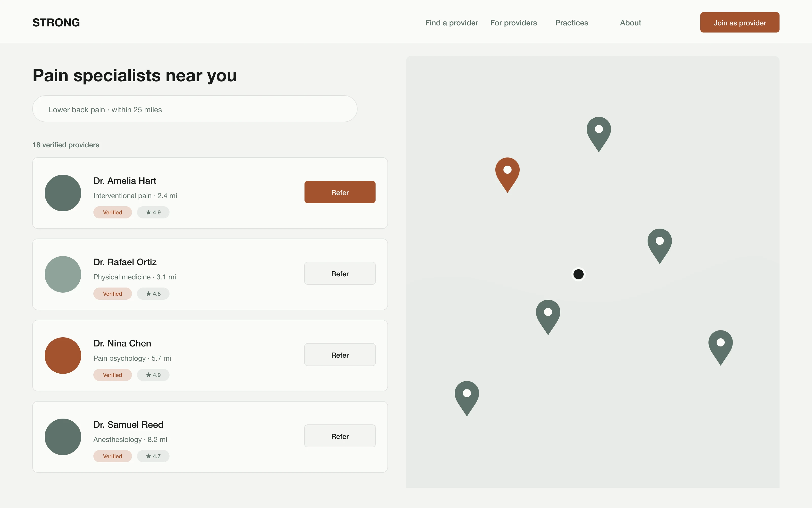This screenshot has height=508, width=812.
Task: Open Dr. Rafael Ortiz name link
Action: (125, 262)
